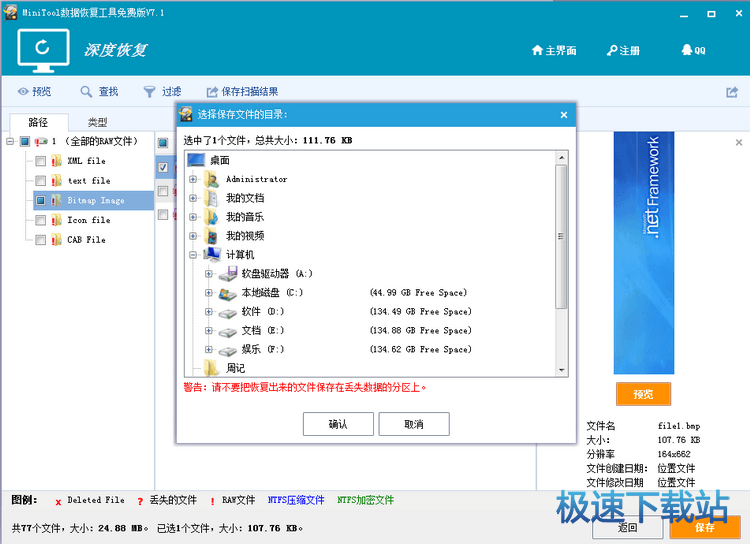Expand the software (D:) drive node
This screenshot has height=544, width=750.
(209, 311)
